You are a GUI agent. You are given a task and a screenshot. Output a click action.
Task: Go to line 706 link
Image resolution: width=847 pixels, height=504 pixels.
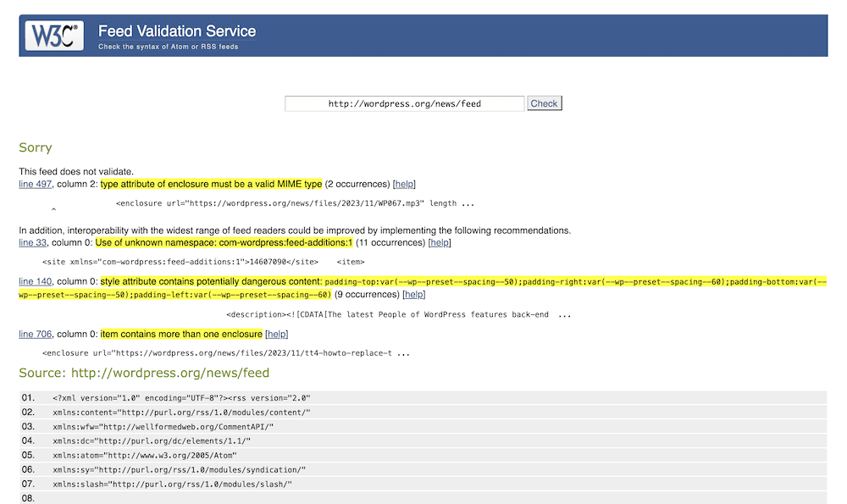(36, 334)
